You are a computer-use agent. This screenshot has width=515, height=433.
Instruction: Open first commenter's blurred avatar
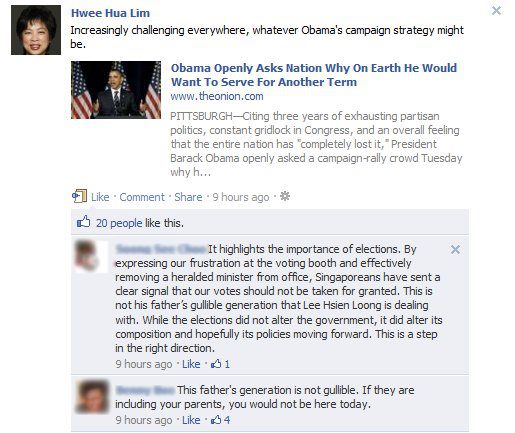pyautogui.click(x=91, y=256)
